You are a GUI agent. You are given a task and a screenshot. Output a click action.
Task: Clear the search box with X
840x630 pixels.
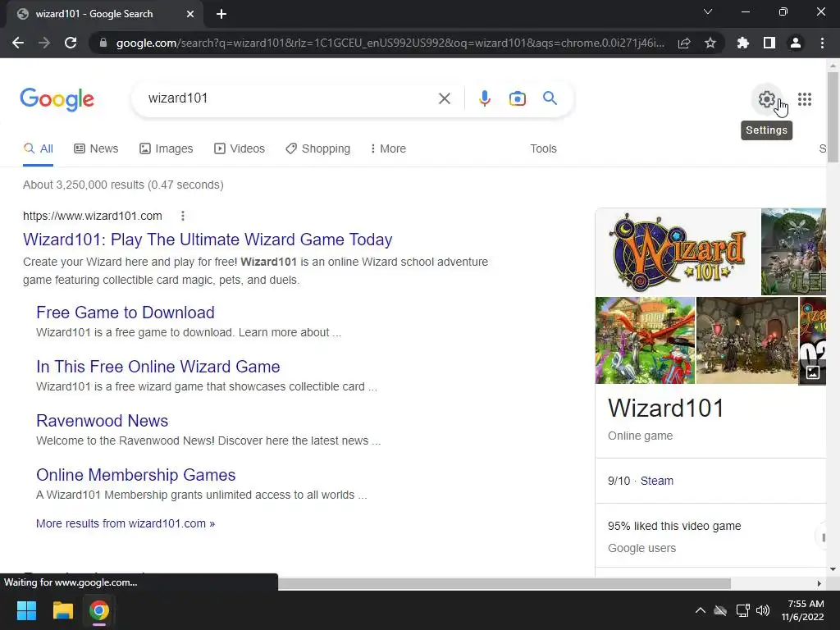pyautogui.click(x=444, y=98)
